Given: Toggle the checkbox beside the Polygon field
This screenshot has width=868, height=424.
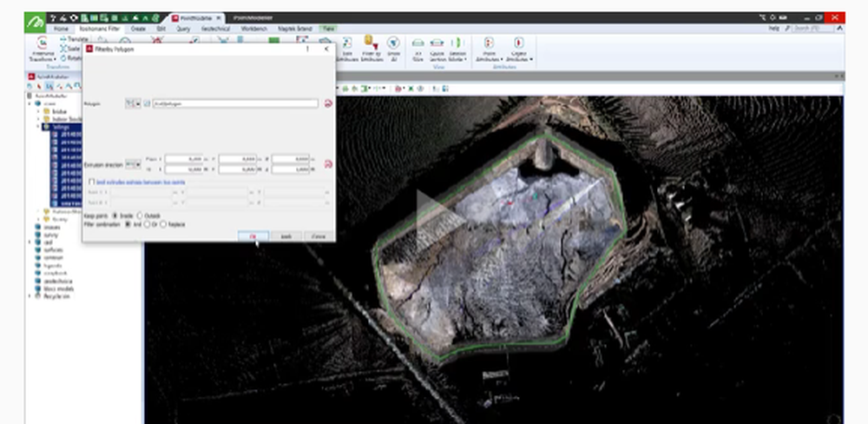Looking at the screenshot, I should [x=147, y=103].
